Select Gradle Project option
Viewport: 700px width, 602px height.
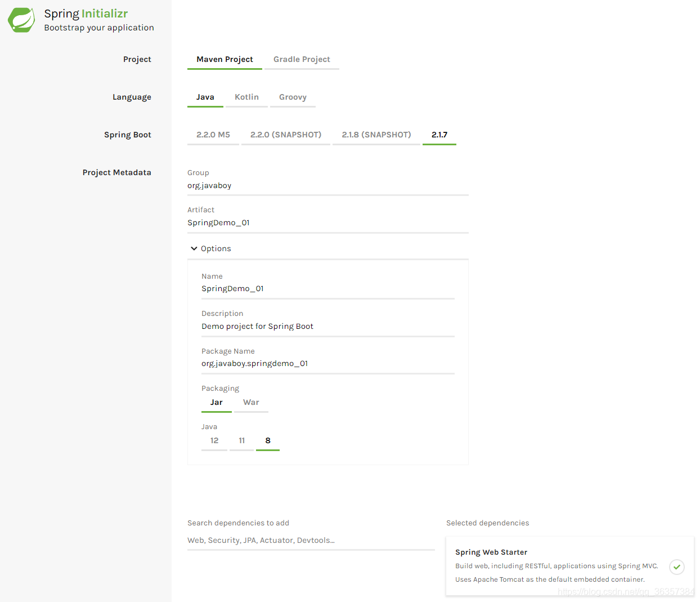pyautogui.click(x=302, y=59)
